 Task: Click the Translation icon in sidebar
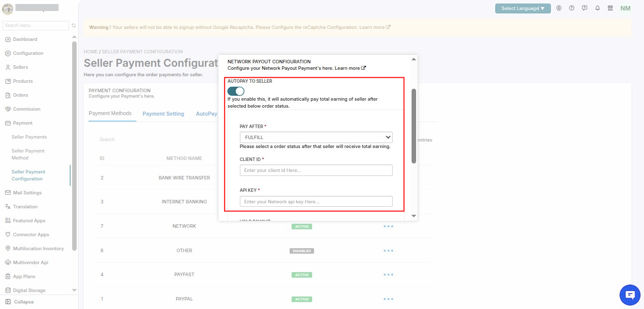coord(8,207)
